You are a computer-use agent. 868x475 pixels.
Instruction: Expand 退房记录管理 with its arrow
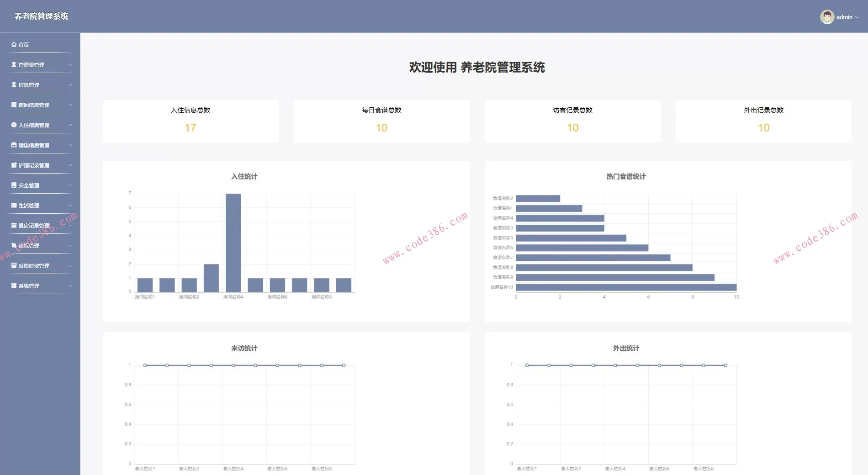(70, 226)
